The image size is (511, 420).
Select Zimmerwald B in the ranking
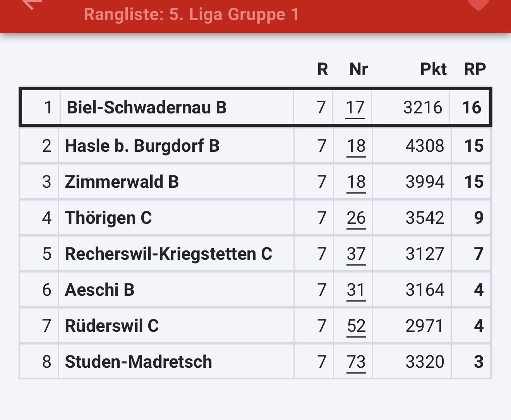[x=122, y=182]
